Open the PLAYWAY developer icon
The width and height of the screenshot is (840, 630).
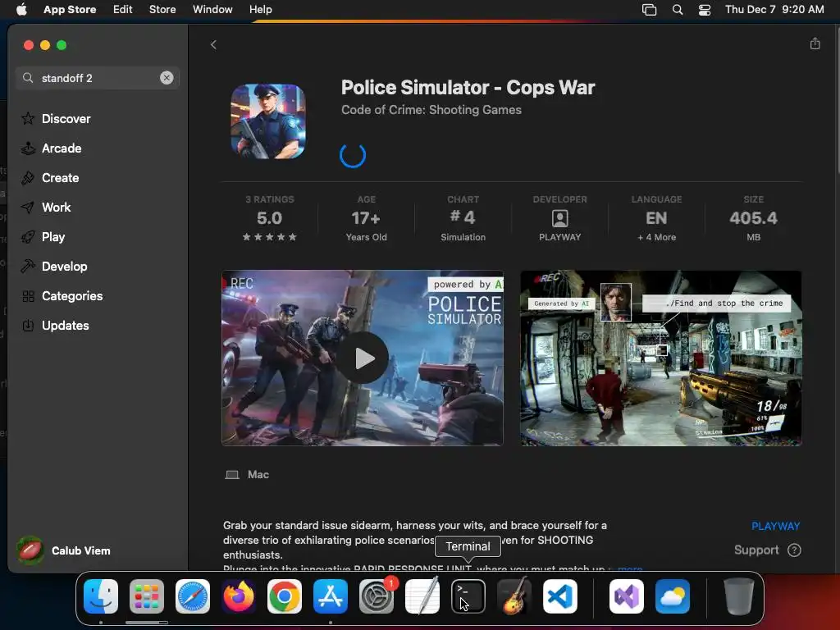tap(559, 218)
